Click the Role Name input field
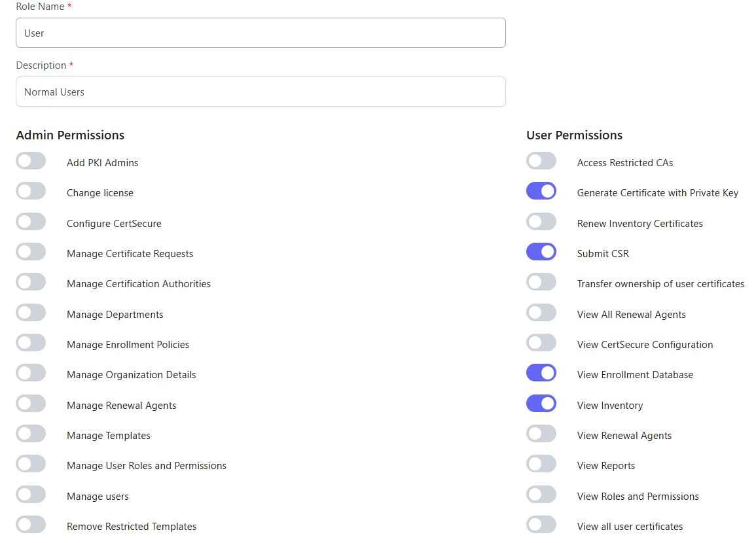This screenshot has height=543, width=756. (261, 33)
